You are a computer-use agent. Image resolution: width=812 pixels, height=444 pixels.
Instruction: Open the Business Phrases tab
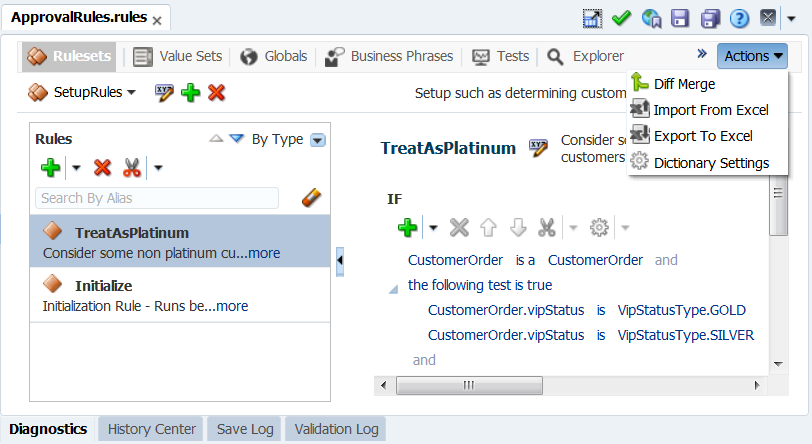388,56
